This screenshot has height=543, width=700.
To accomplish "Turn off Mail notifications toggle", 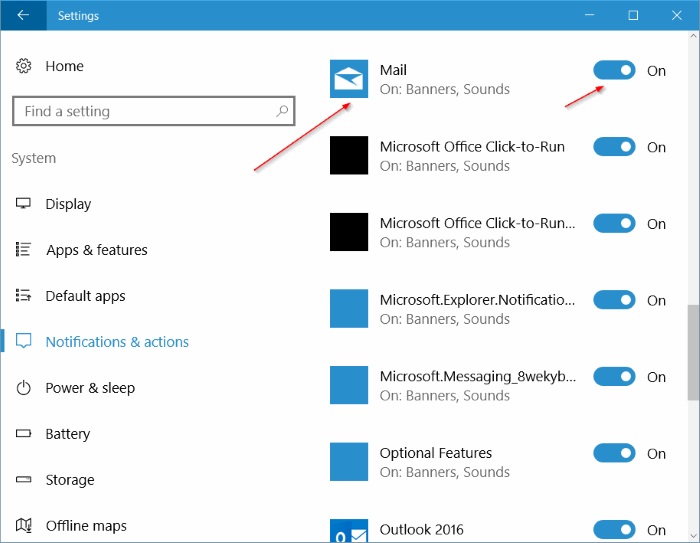I will click(614, 70).
